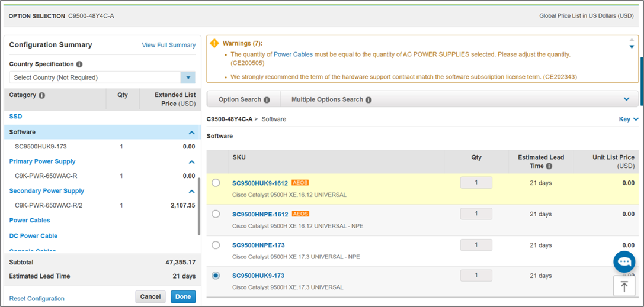Click the Warnings (7) heading
The image size is (644, 307).
click(x=242, y=43)
